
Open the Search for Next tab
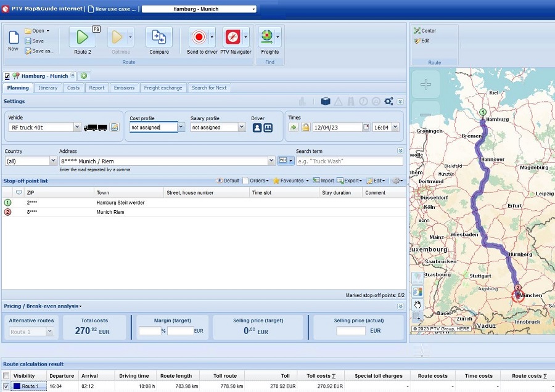[x=209, y=88]
